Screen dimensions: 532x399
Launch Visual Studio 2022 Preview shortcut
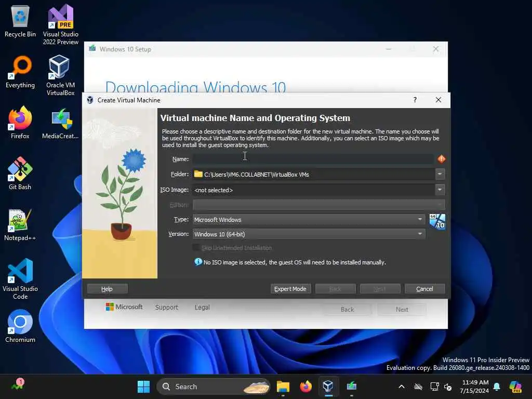pyautogui.click(x=61, y=25)
